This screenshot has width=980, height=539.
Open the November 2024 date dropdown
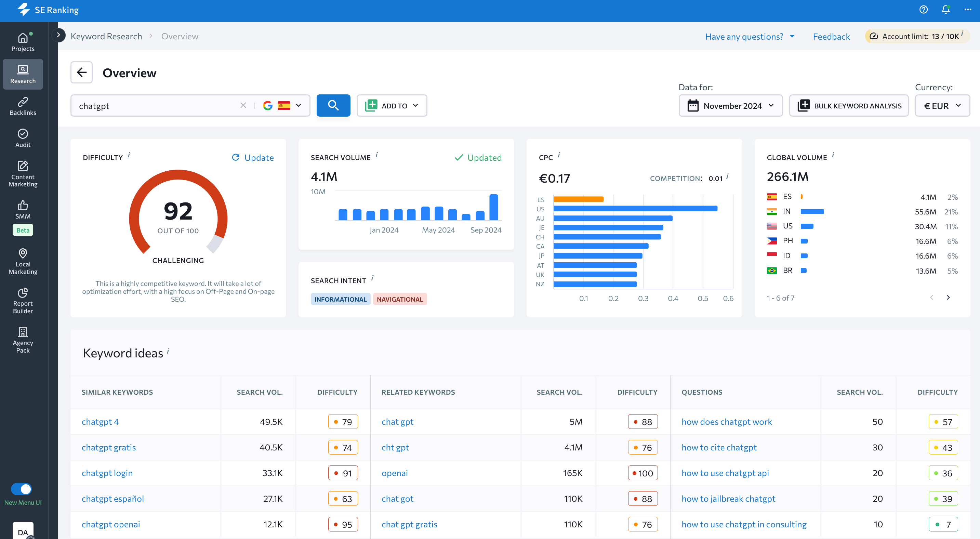pyautogui.click(x=730, y=105)
